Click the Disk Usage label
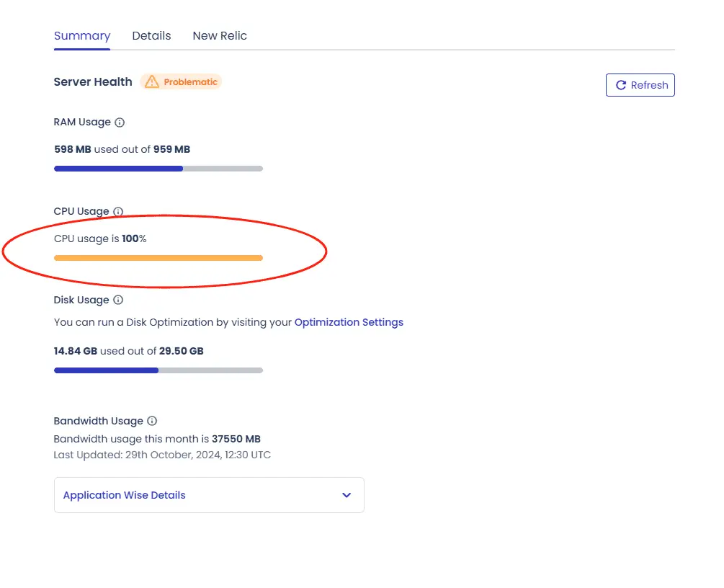Image resolution: width=724 pixels, height=588 pixels. pos(81,300)
